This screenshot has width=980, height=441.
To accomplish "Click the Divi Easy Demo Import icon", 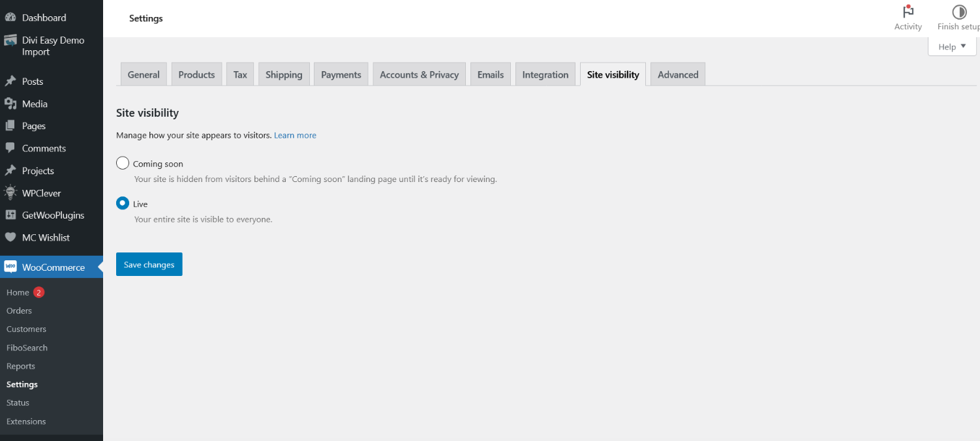I will (x=10, y=40).
